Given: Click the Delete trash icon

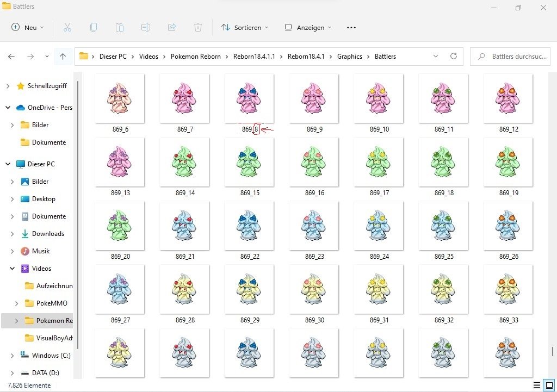Looking at the screenshot, I should point(198,27).
